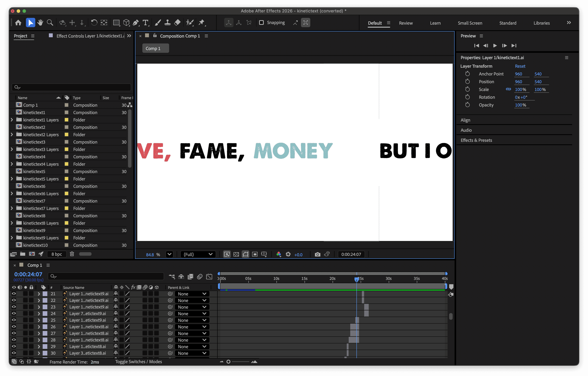Expand the kinetictext1 Layers folder
This screenshot has height=376, width=588.
(12, 120)
